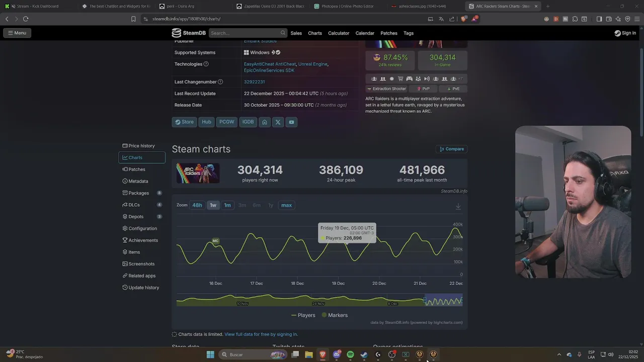Click the navigator range highlighted selection
The height and width of the screenshot is (362, 644).
tap(443, 300)
